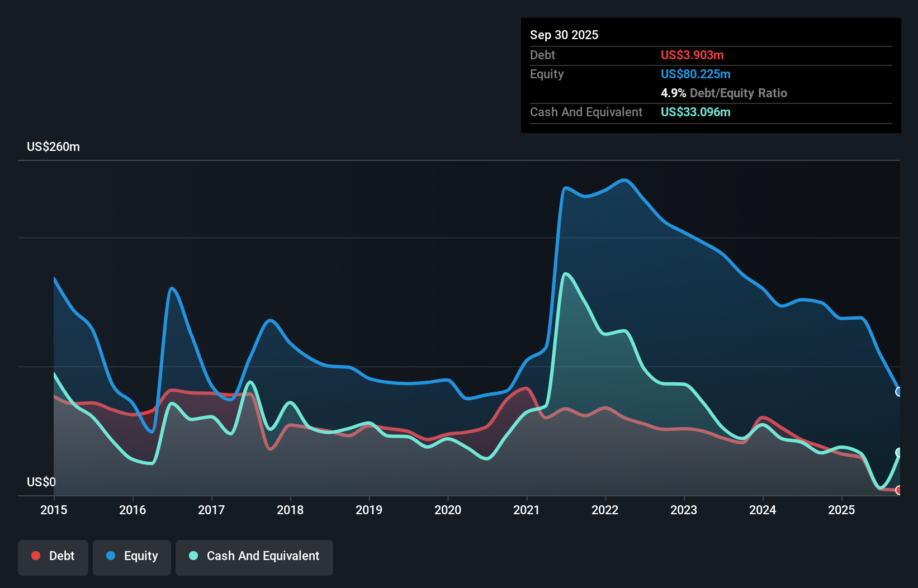Click the red Debt legend dot
Screen dimensions: 918x588
[36, 556]
